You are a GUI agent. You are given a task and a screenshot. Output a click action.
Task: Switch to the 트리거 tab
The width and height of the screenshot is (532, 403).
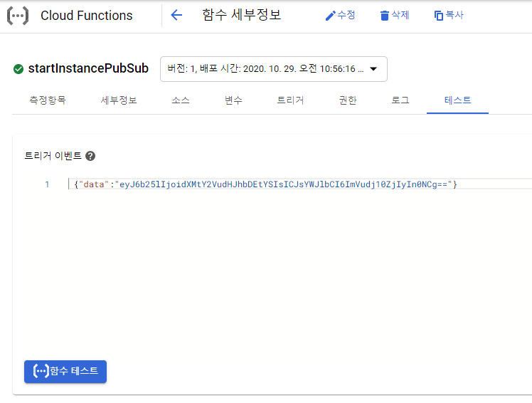click(x=290, y=100)
